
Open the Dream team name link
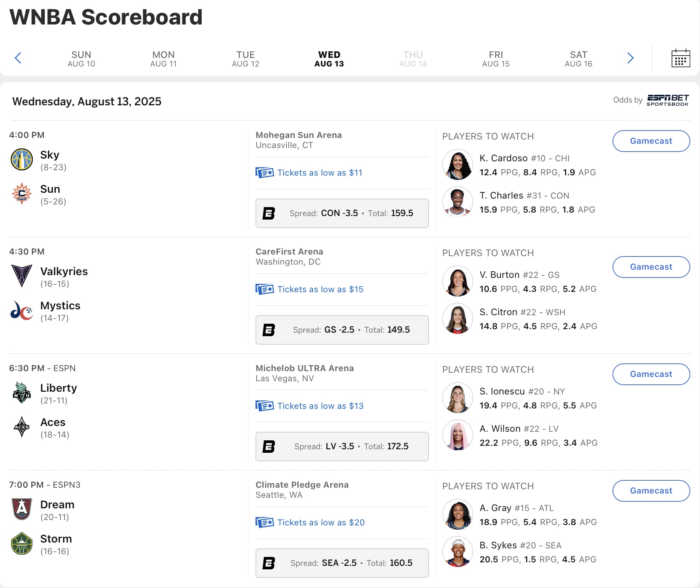57,504
